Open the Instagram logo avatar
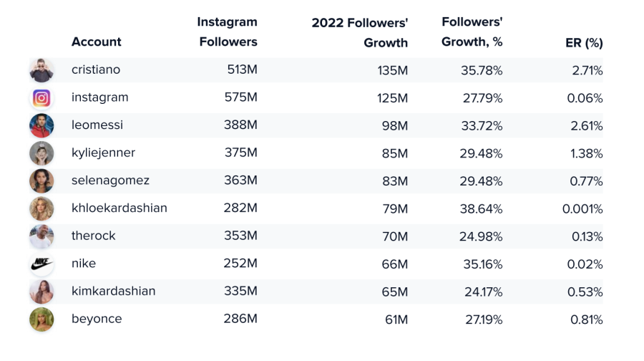Screen dimensions: 644x361 (x=42, y=98)
